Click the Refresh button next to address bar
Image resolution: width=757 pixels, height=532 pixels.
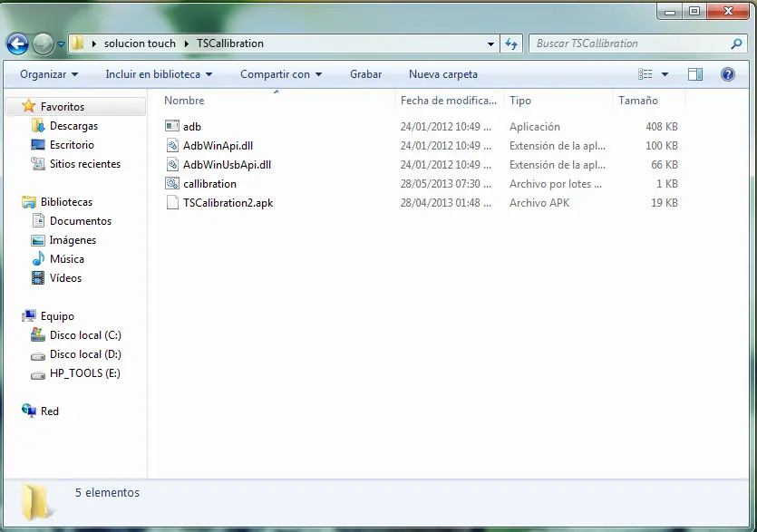[x=511, y=44]
